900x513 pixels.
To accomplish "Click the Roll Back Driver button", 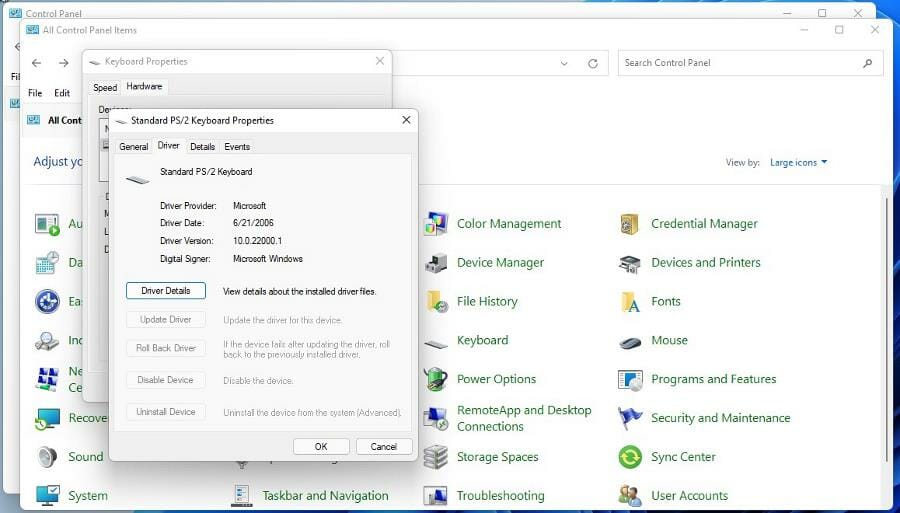I will pyautogui.click(x=166, y=348).
